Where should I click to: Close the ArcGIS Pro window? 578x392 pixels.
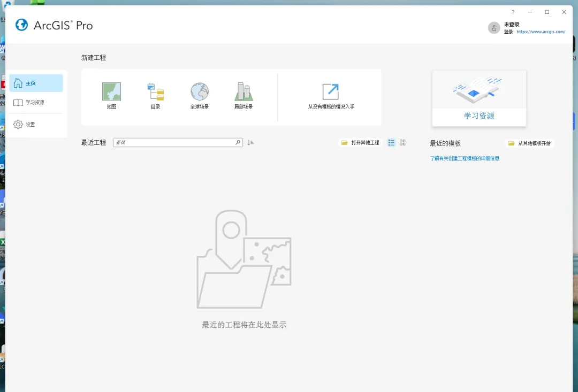[564, 12]
